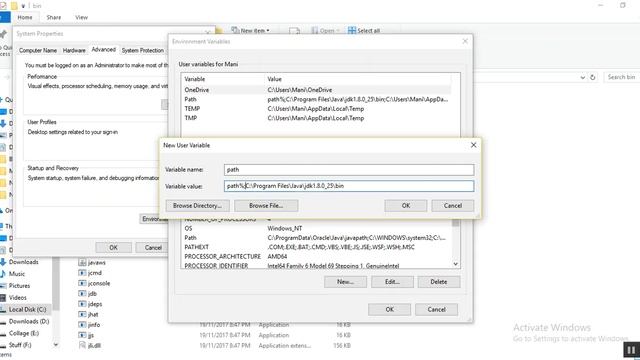Click the Search bin box
This screenshot has width=640, height=360.
[x=621, y=77]
